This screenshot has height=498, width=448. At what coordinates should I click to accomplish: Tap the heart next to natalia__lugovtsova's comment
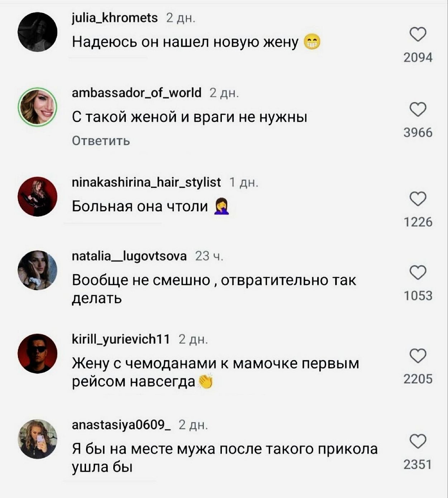(418, 272)
